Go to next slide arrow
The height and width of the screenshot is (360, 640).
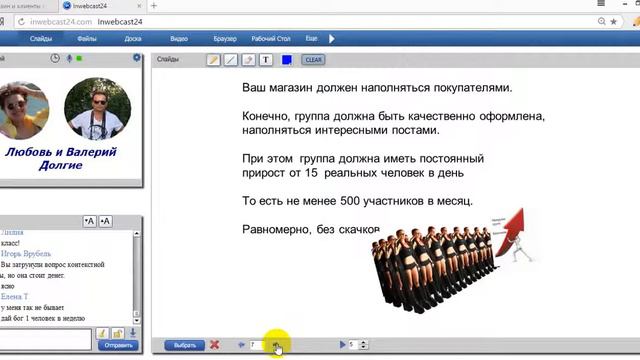click(276, 345)
